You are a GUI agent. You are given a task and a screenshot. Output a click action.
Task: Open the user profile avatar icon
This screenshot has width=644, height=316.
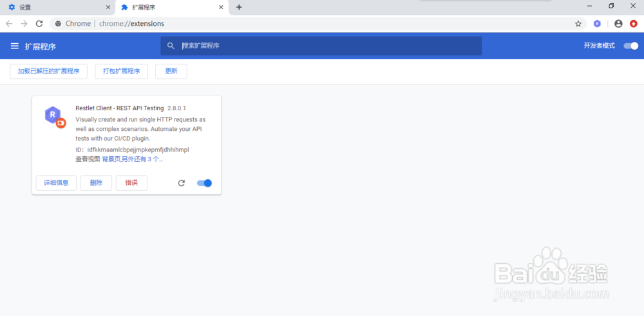(x=618, y=24)
